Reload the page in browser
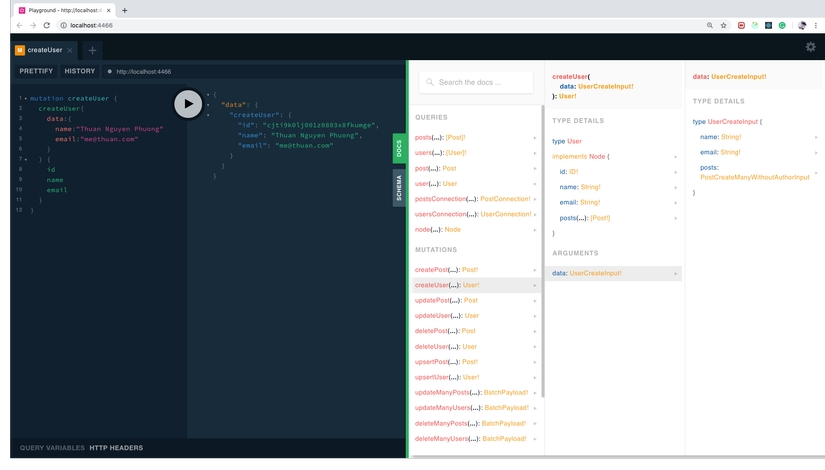This screenshot has height=470, width=825. click(46, 25)
